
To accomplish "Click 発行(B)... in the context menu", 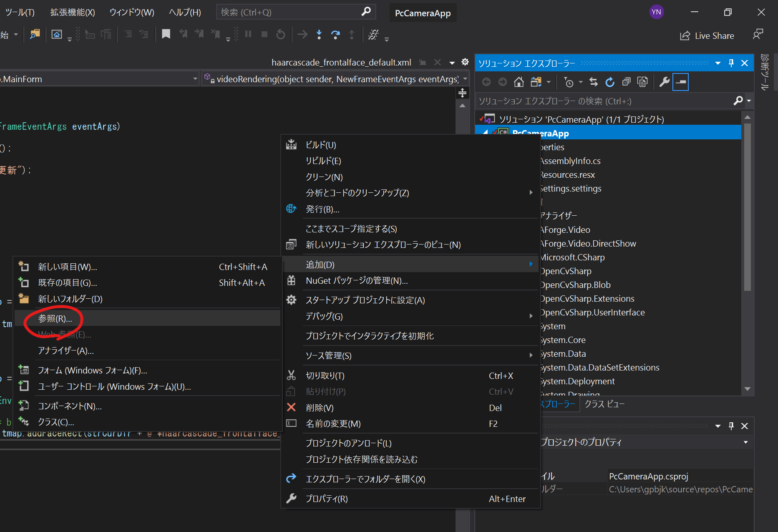I will coord(411,209).
